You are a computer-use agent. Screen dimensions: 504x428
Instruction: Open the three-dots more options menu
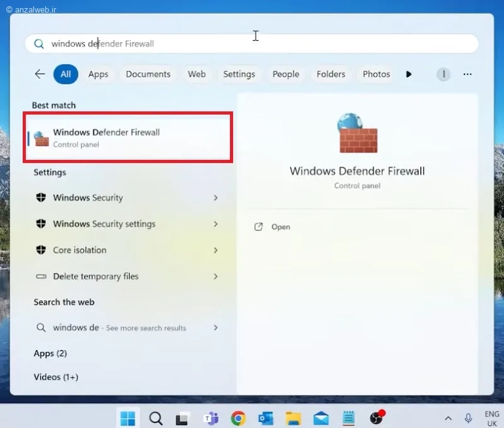pyautogui.click(x=467, y=74)
